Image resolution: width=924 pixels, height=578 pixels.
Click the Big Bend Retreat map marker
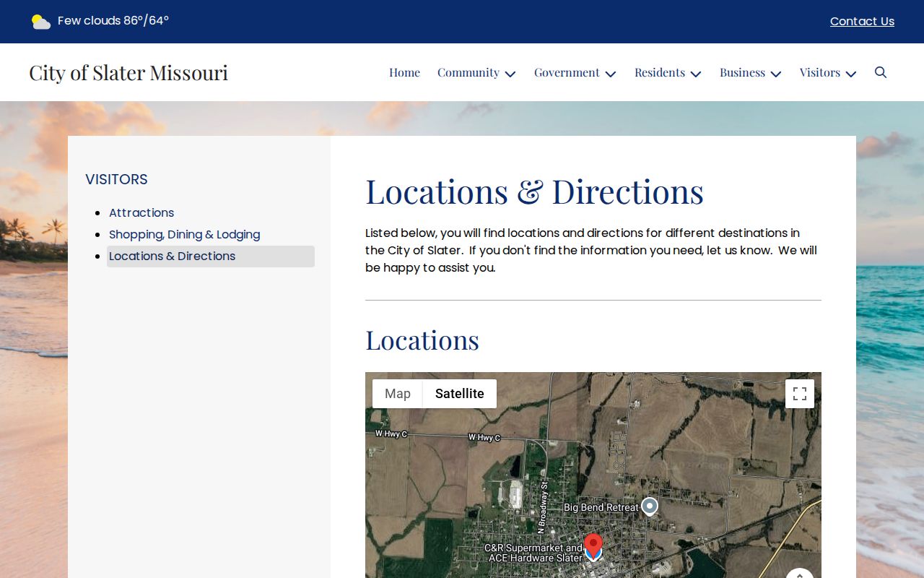coord(650,506)
